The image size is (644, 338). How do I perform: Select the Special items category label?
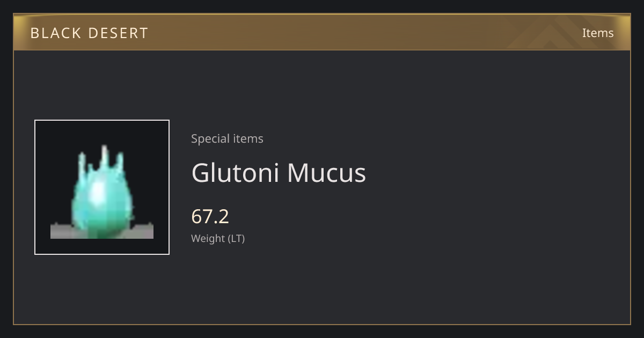click(x=227, y=138)
